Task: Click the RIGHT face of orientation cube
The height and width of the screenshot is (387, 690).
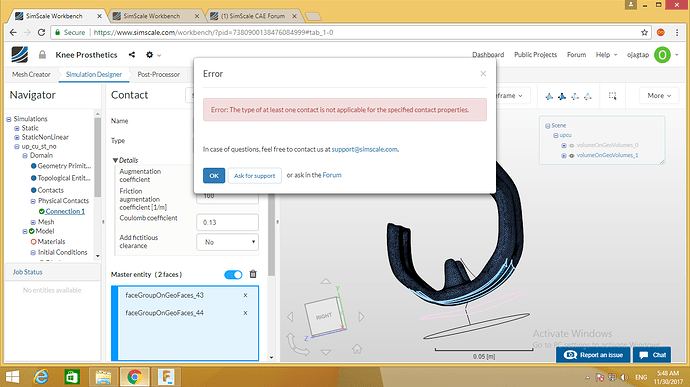Action: [x=324, y=316]
